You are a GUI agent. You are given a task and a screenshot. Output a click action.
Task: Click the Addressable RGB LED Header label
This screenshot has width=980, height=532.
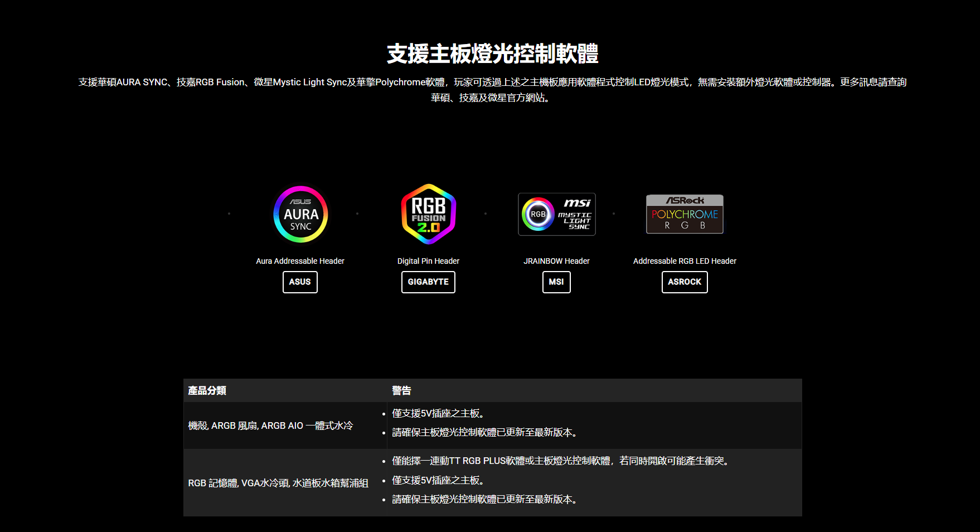click(685, 261)
